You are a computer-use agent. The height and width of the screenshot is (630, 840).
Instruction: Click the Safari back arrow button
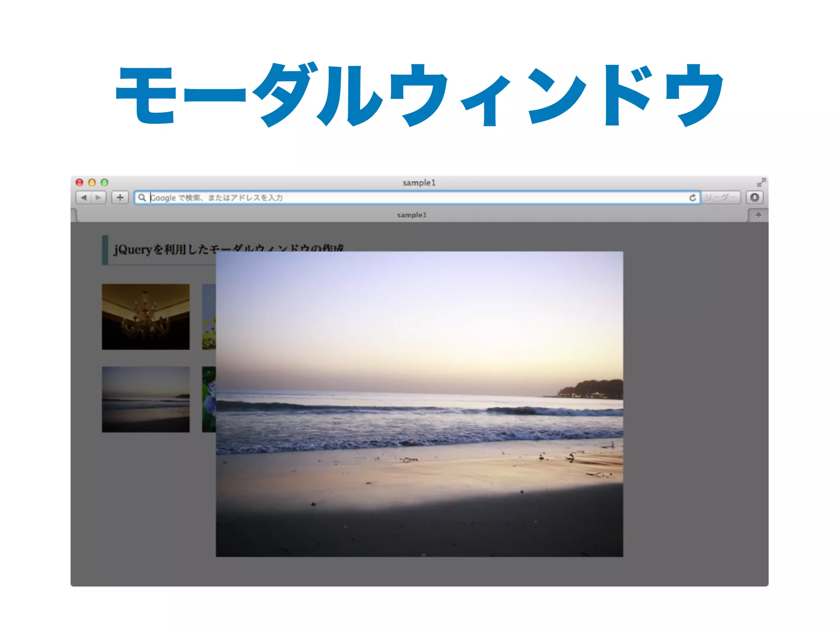point(84,198)
